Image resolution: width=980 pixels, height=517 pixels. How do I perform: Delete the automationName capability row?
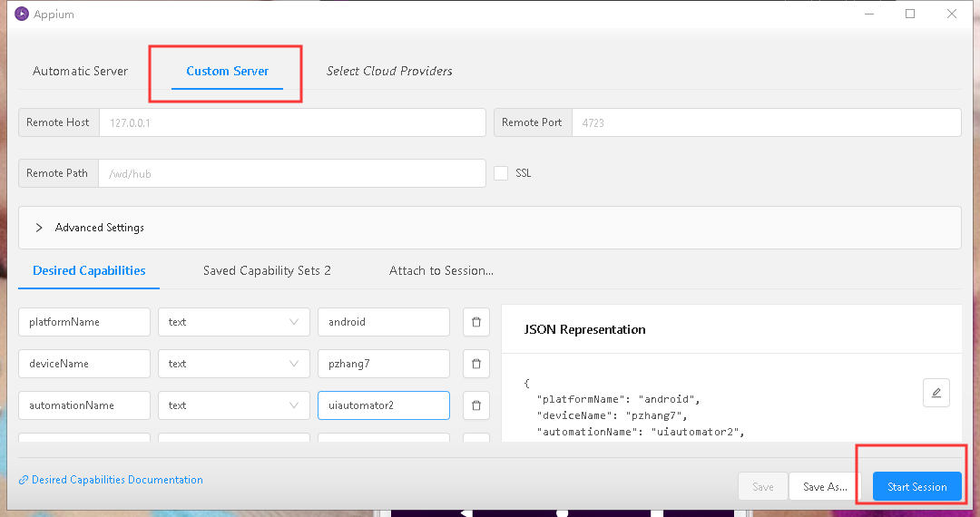point(476,405)
